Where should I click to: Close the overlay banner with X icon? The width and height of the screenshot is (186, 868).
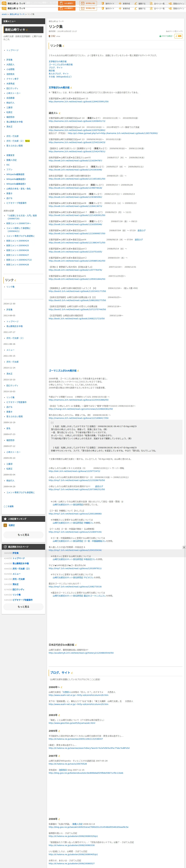[184, 548]
